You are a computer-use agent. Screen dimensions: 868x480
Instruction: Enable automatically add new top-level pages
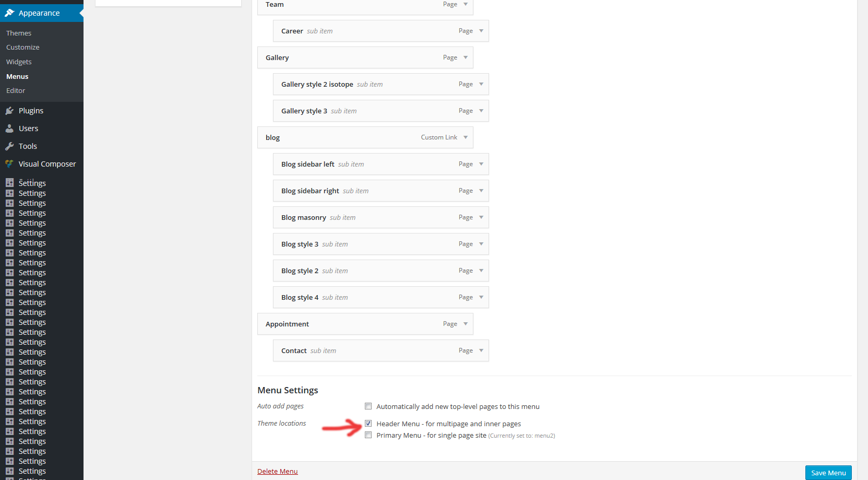pos(368,406)
